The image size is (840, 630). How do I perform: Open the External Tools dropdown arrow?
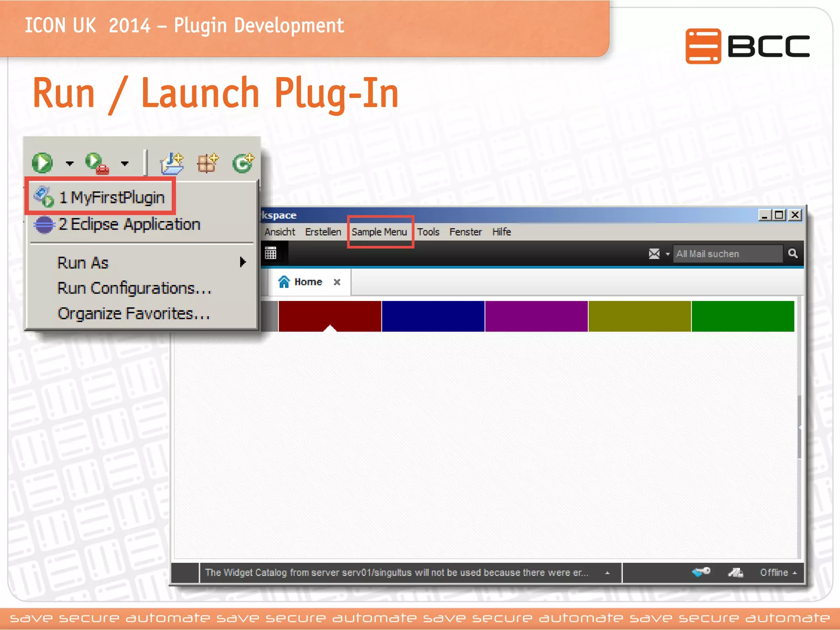coord(125,164)
